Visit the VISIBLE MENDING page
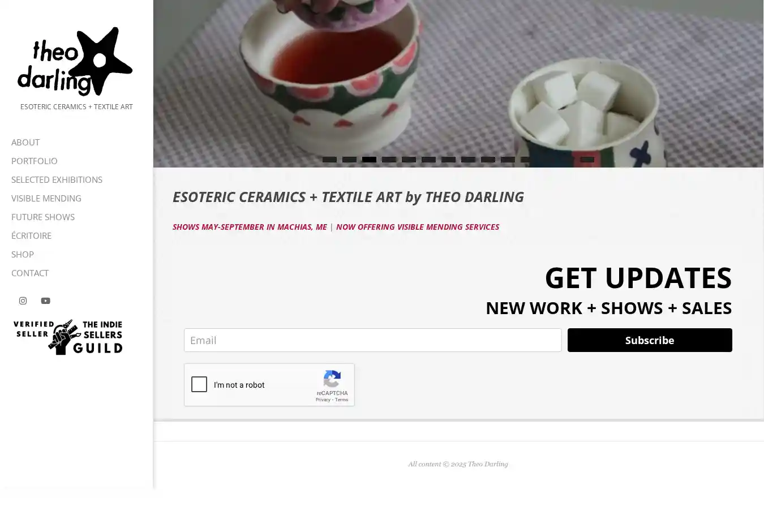 (x=46, y=198)
